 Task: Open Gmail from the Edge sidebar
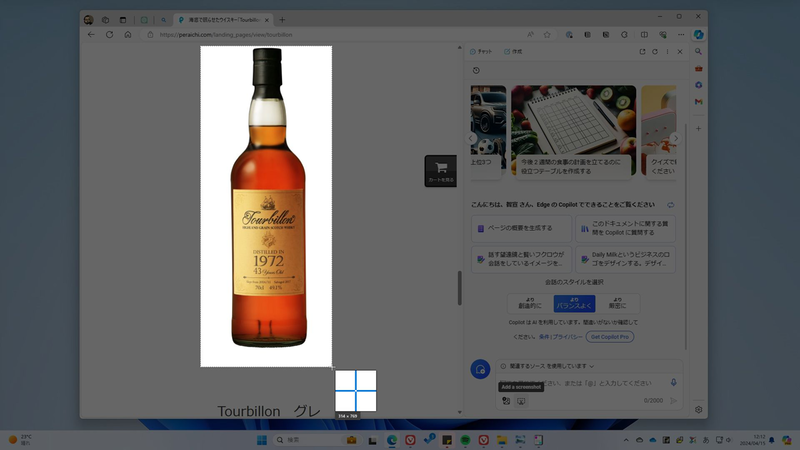pyautogui.click(x=698, y=102)
